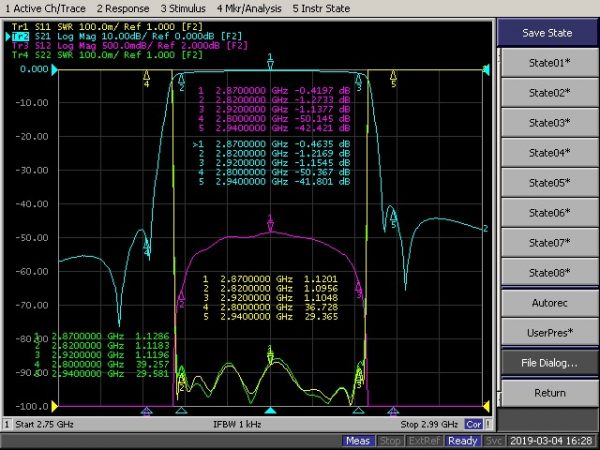Open the 1 Active Ch/Trace menu
Viewport: 600px width, 450px height.
pos(45,8)
